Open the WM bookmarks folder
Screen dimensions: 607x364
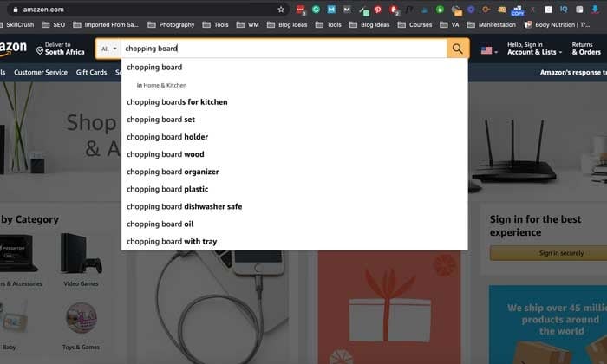point(247,25)
